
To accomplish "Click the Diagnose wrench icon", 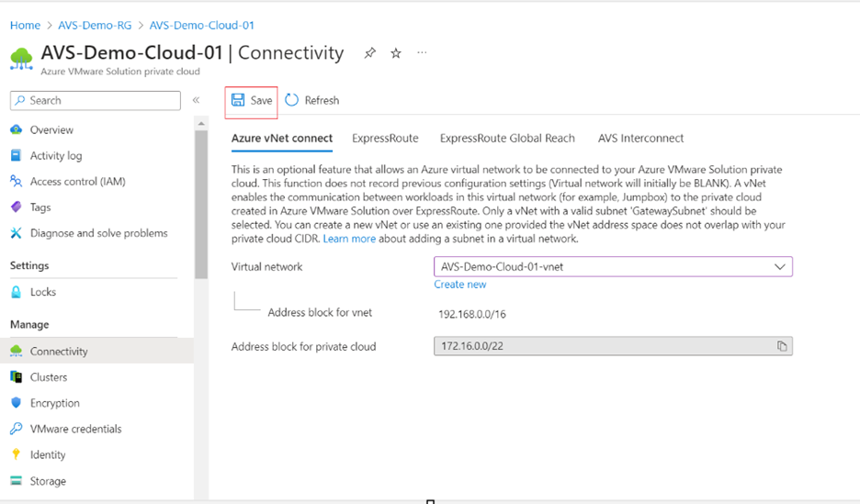I will [x=16, y=233].
